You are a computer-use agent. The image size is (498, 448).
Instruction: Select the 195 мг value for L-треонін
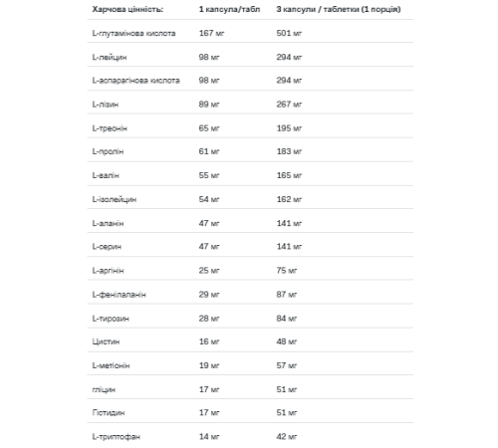(289, 128)
